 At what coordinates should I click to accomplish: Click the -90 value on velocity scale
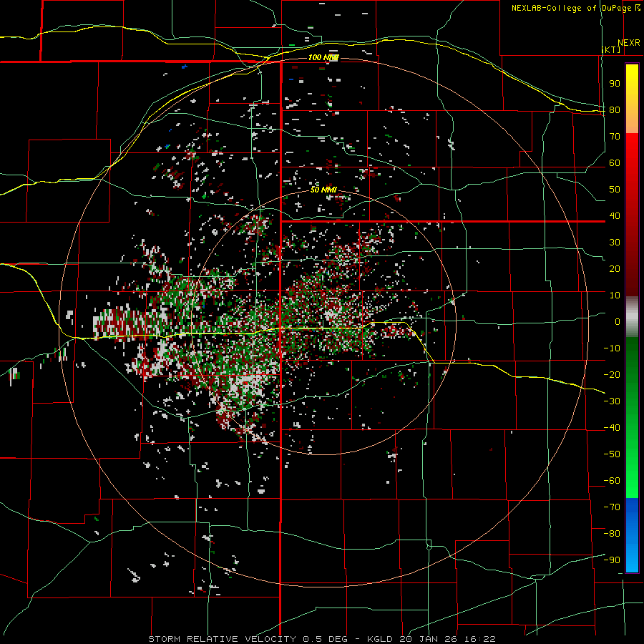tap(612, 560)
